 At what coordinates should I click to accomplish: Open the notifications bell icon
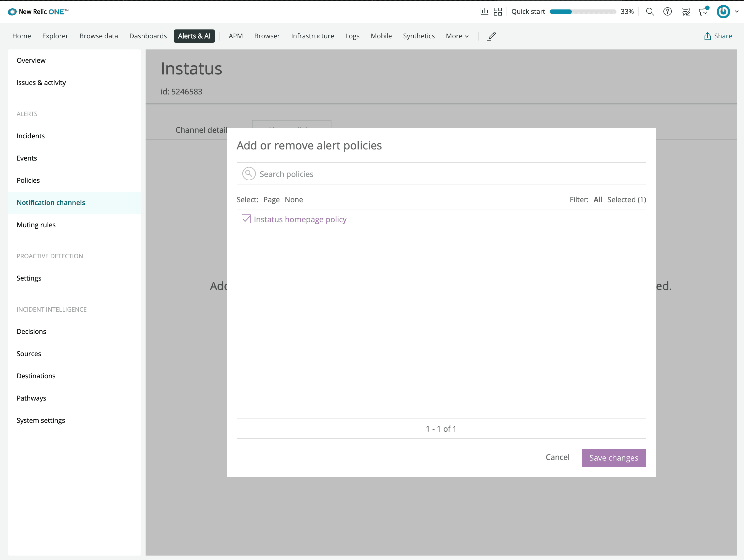(x=703, y=11)
